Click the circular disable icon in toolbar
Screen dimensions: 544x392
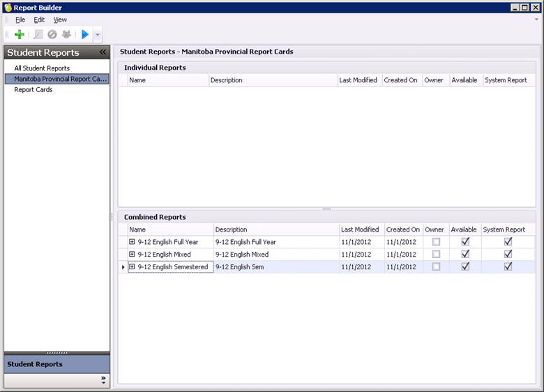click(52, 34)
